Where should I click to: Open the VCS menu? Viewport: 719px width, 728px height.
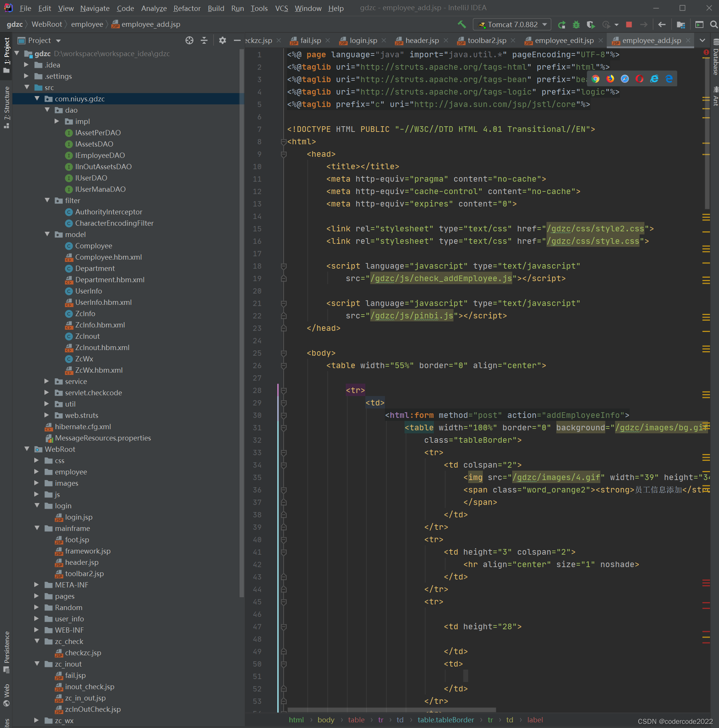click(x=281, y=8)
